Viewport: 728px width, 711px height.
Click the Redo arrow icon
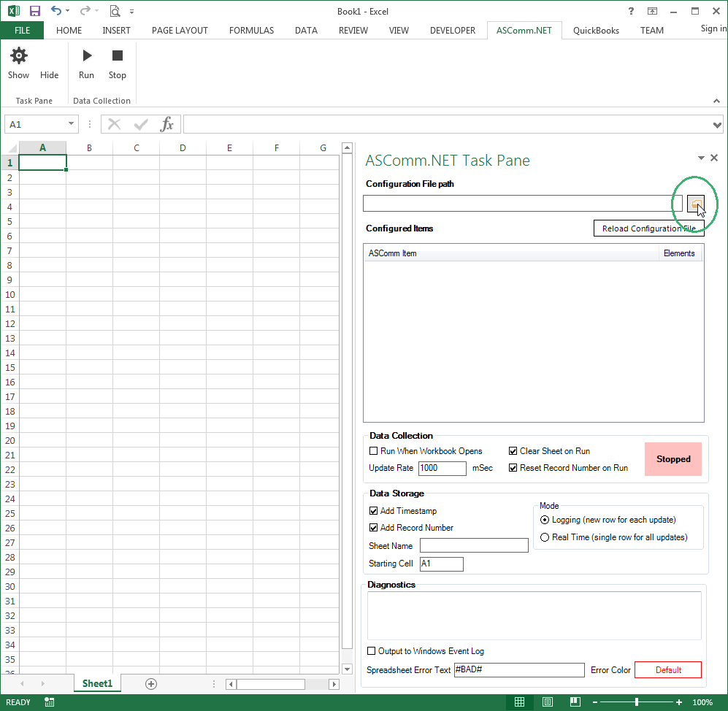85,11
